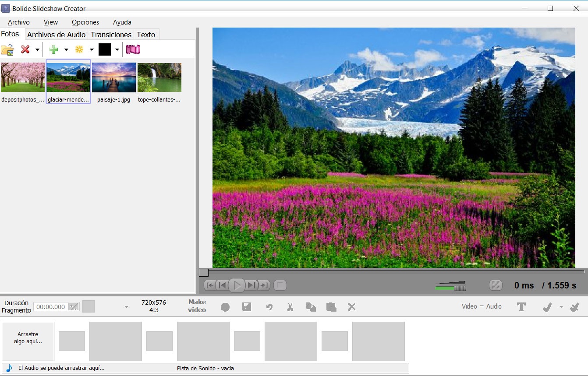Click the scissors cut icon
Screen dimensions: 588x376
point(290,307)
